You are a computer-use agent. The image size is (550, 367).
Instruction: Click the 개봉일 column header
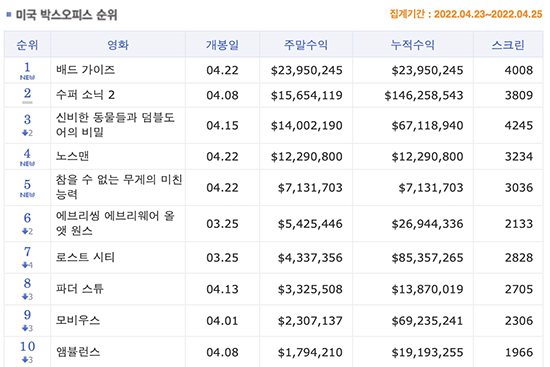click(x=222, y=45)
